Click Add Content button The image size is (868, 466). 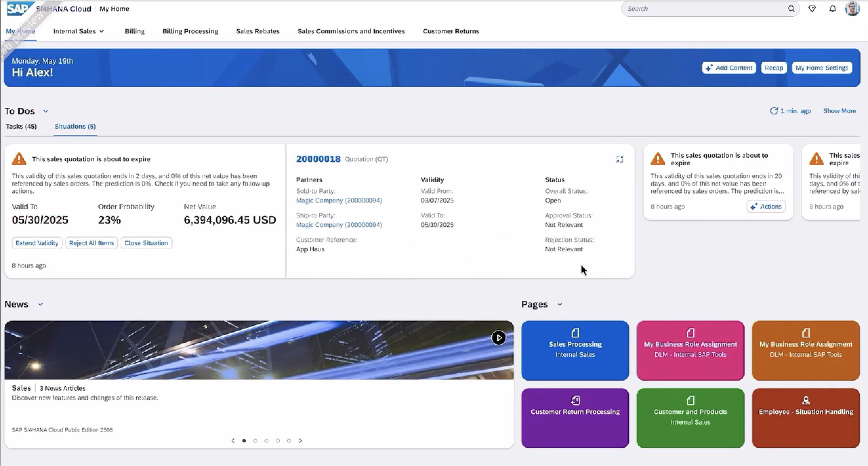click(729, 68)
